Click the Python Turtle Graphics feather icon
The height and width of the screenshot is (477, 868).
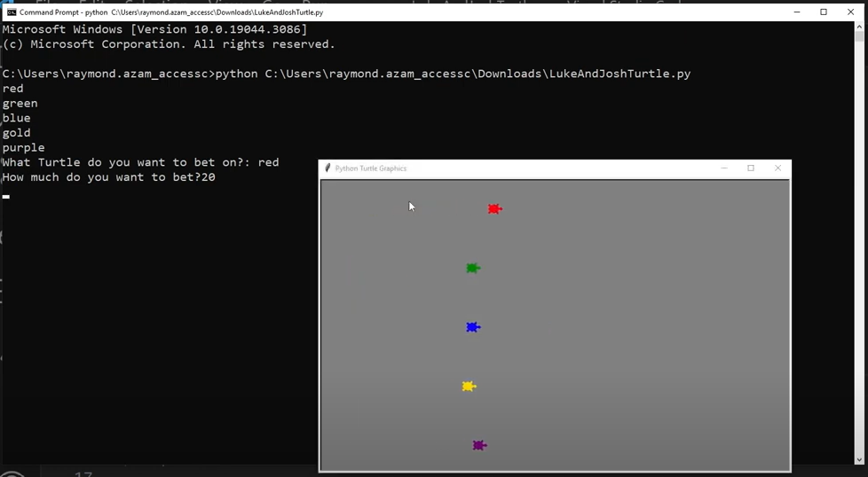point(327,168)
